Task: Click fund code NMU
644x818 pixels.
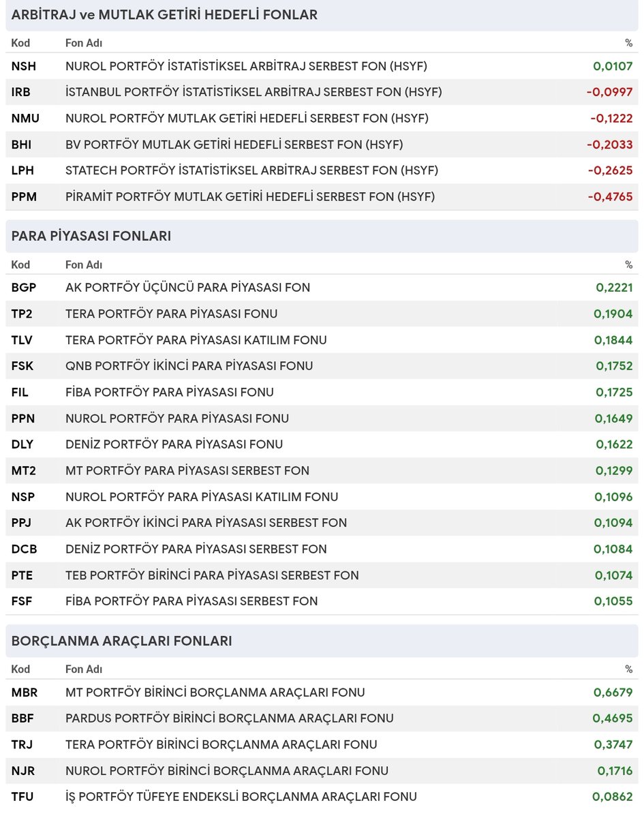Action: pyautogui.click(x=25, y=118)
